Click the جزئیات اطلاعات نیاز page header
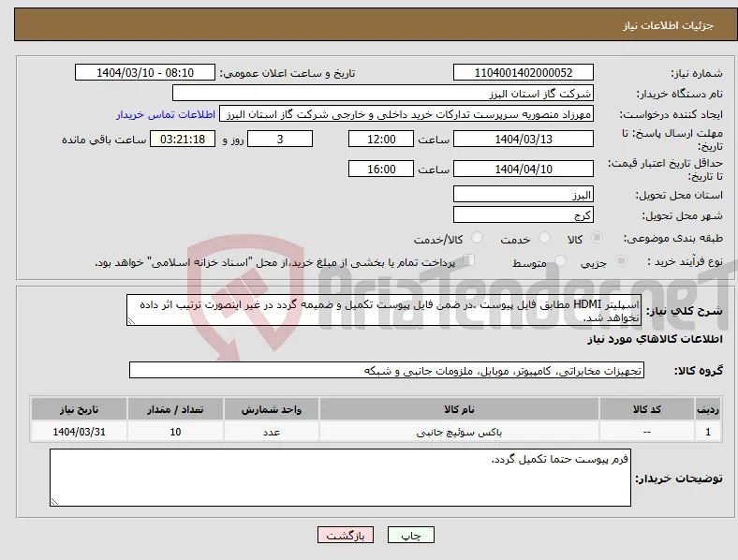This screenshot has height=560, width=738. coord(669,25)
